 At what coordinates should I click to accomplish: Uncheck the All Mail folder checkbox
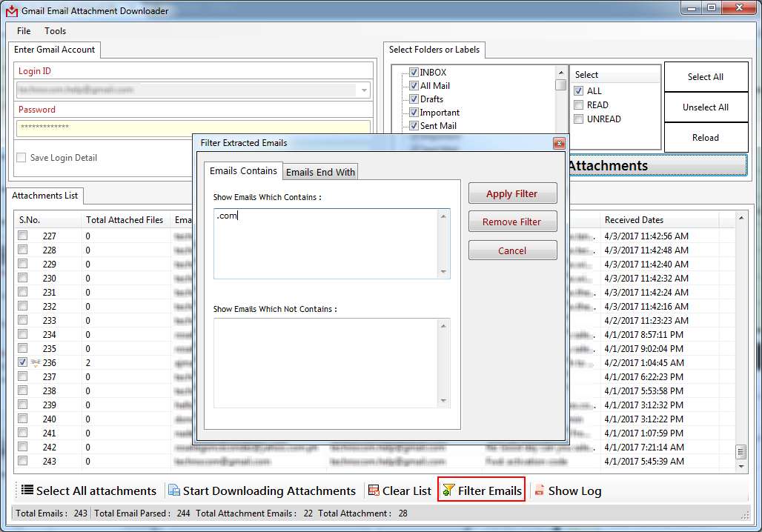pos(414,85)
